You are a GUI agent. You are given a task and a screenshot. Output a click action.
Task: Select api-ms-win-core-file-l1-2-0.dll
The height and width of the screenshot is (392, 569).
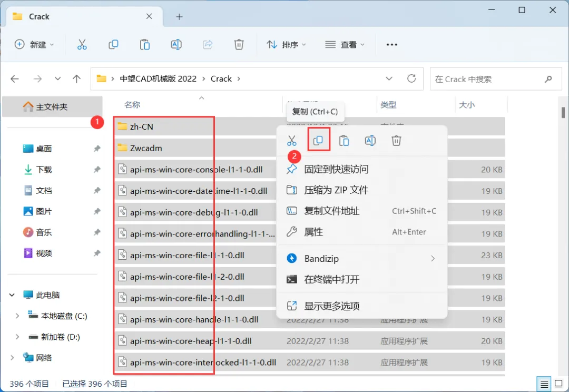[x=187, y=277]
